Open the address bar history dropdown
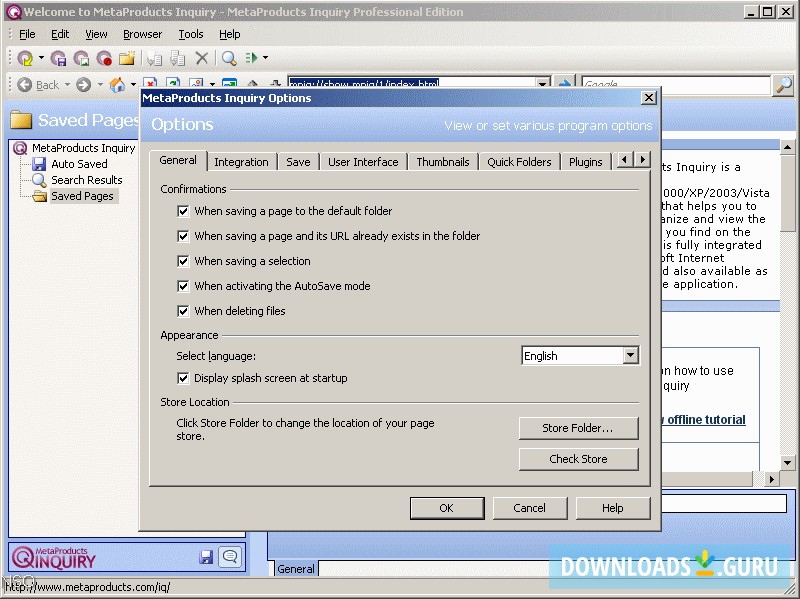The height and width of the screenshot is (599, 800). [x=542, y=83]
